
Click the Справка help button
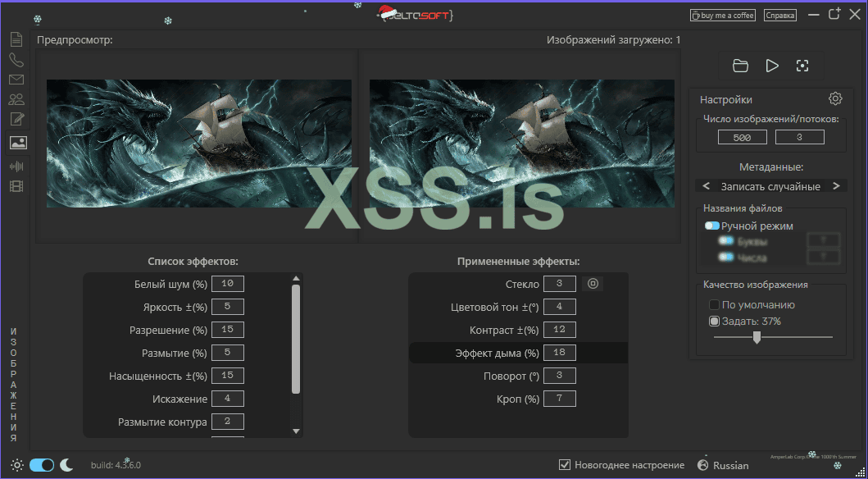779,15
